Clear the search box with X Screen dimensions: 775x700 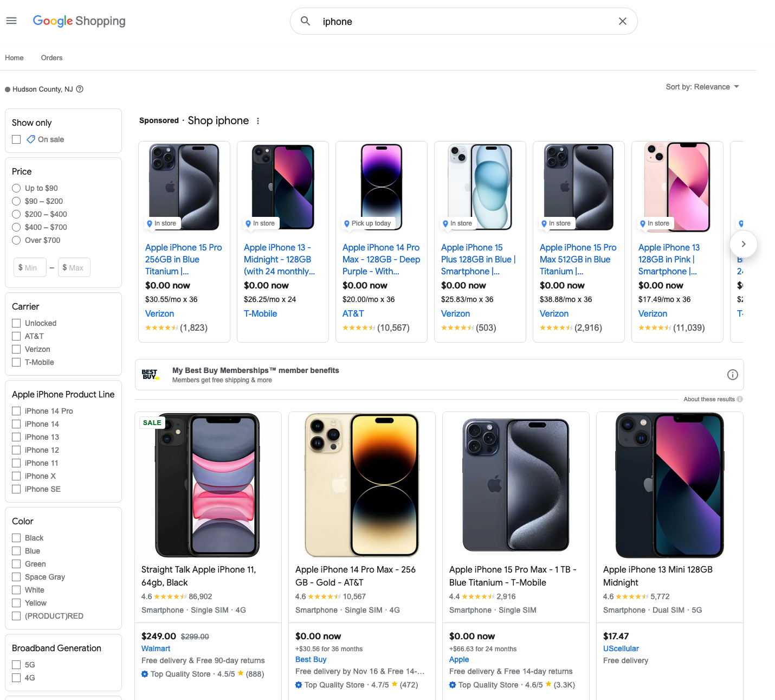click(623, 21)
